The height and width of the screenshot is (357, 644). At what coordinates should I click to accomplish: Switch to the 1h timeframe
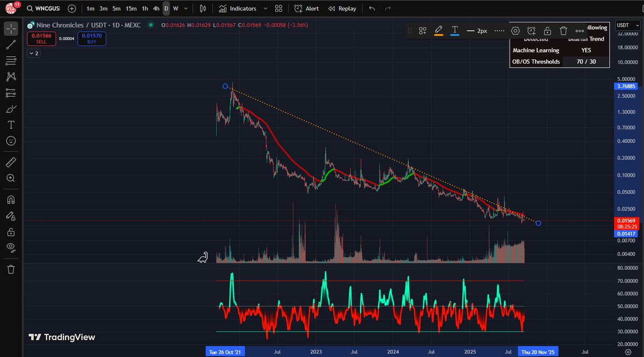point(145,9)
